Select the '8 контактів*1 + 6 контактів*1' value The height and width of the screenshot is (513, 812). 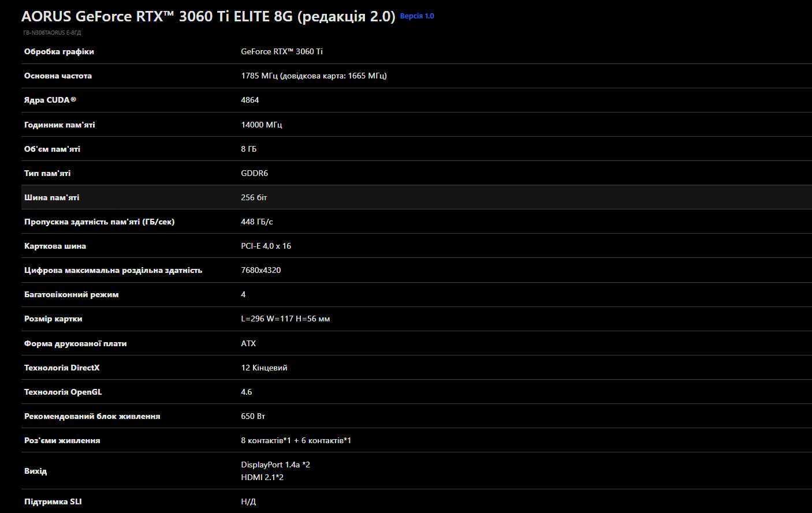click(x=296, y=440)
